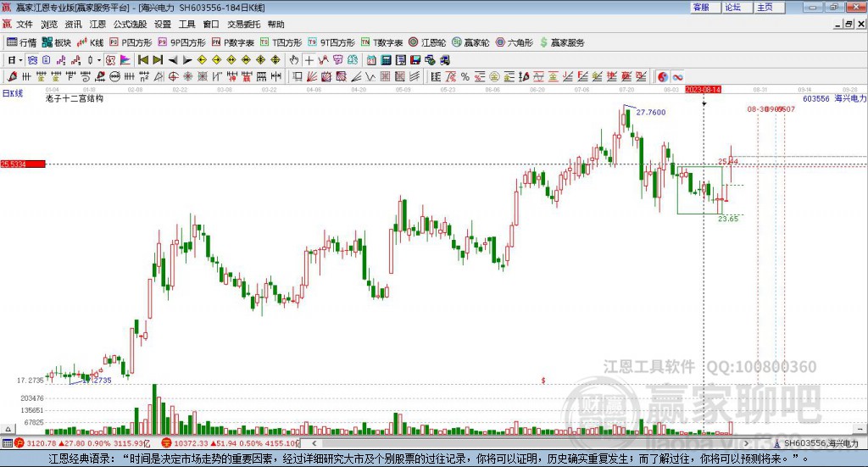Toggle the 权 adjustment button
Viewport: 868px width, 467px height.
point(110,60)
